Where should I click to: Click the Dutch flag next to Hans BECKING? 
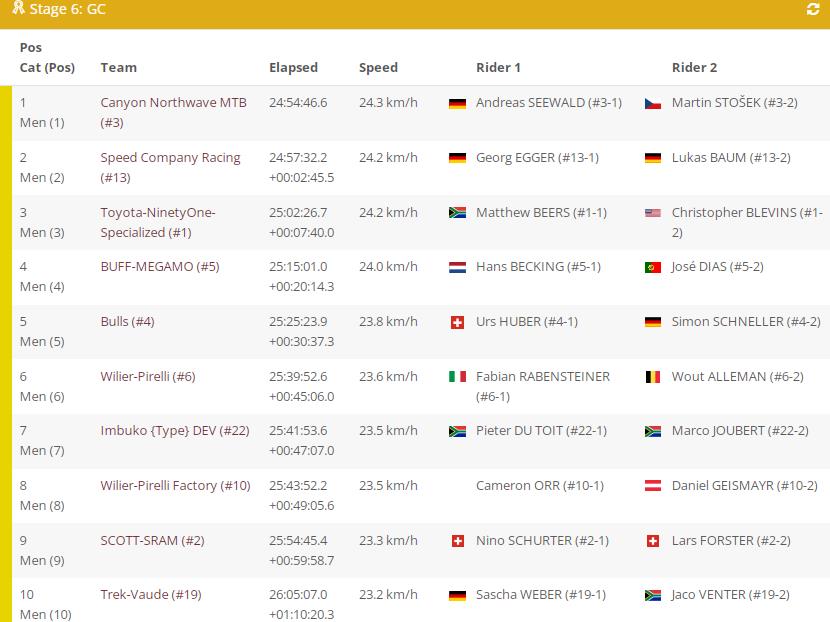click(458, 267)
